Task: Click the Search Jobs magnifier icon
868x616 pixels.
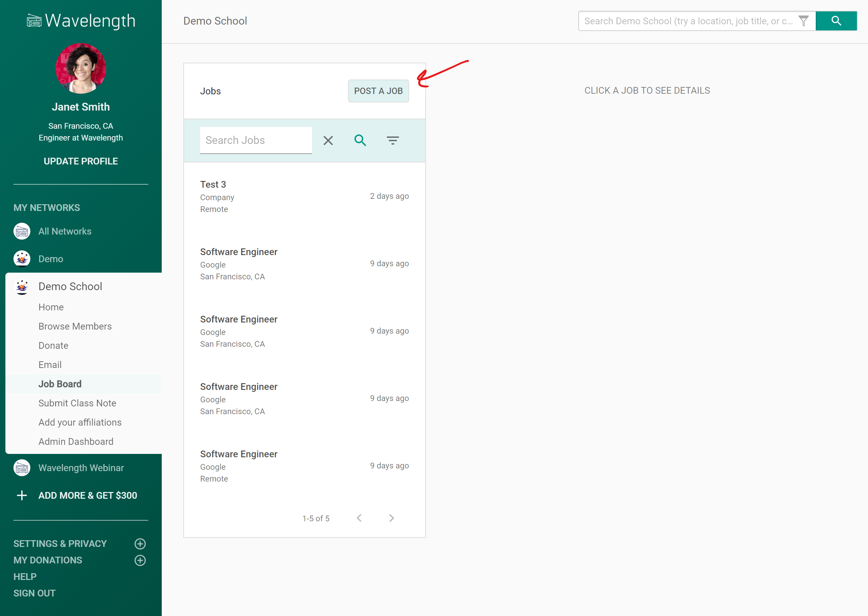Action: [x=360, y=141]
